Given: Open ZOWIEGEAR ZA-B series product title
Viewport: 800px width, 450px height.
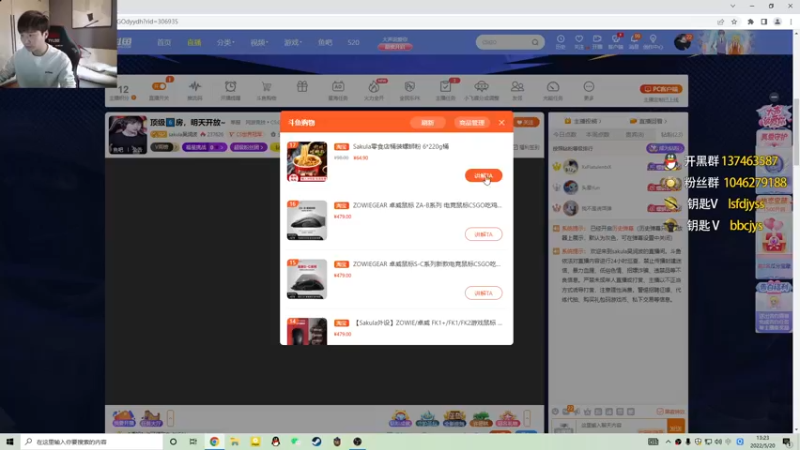Looking at the screenshot, I should pyautogui.click(x=427, y=205).
